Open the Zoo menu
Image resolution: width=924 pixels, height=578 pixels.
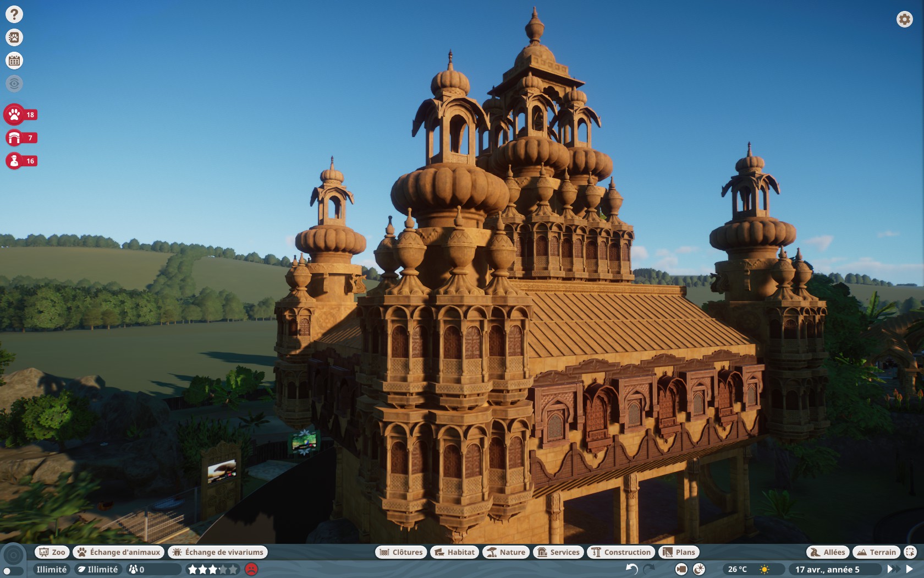click(52, 552)
